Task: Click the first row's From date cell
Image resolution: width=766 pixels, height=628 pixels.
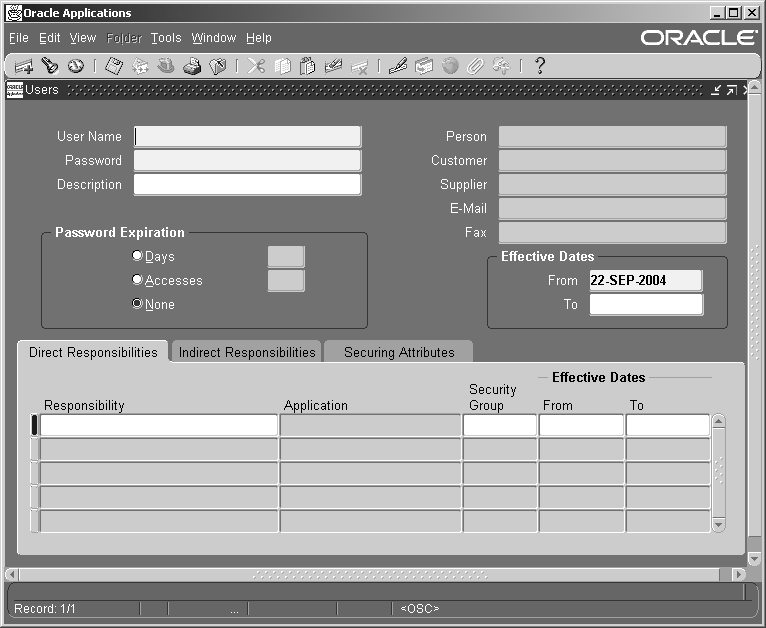Action: 581,425
